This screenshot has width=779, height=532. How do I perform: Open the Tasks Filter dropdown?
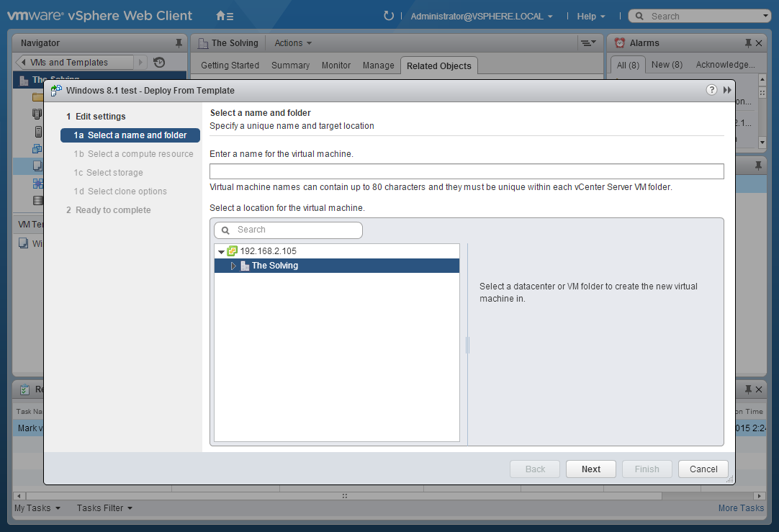(x=104, y=508)
